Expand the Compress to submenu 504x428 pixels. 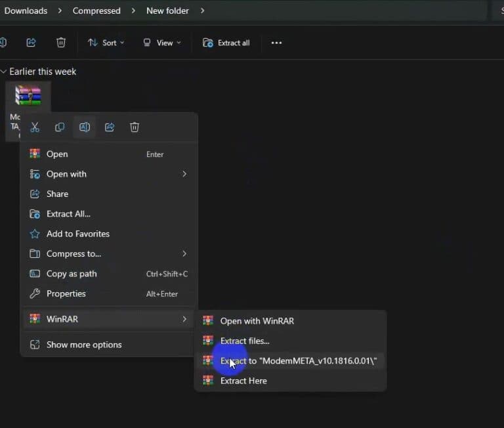click(x=109, y=253)
